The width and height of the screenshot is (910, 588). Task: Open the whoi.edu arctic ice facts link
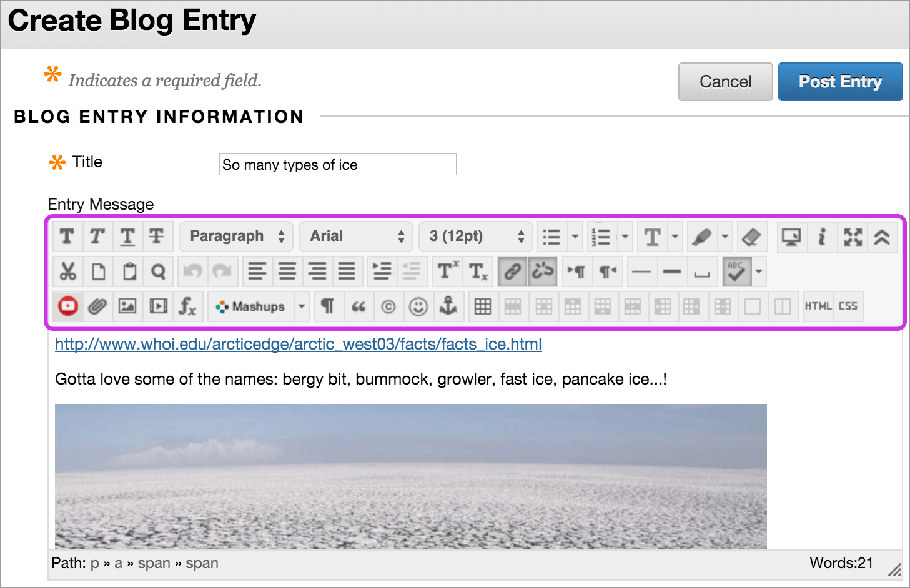tap(298, 345)
